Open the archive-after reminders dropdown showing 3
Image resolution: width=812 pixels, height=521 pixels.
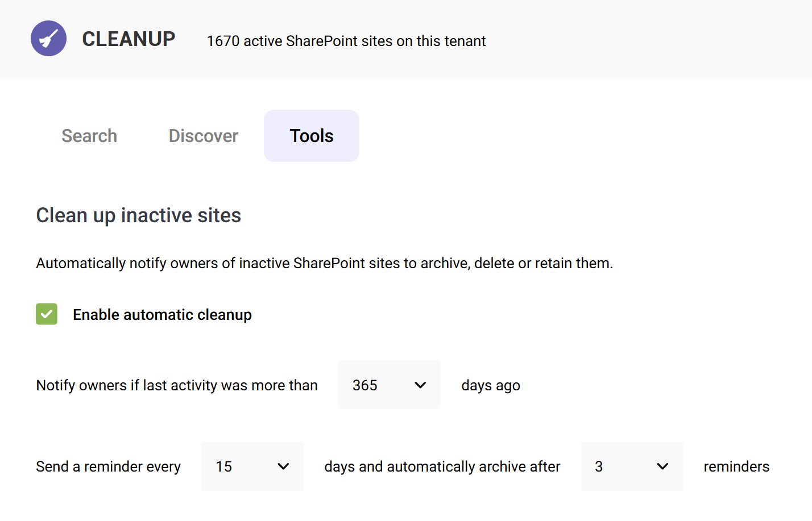point(632,466)
